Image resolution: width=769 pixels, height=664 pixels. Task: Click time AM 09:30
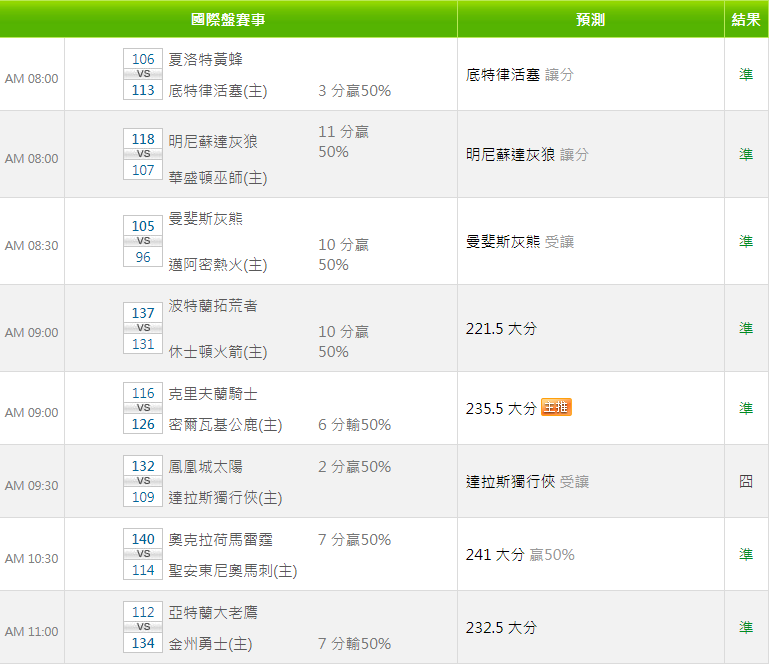coord(31,485)
